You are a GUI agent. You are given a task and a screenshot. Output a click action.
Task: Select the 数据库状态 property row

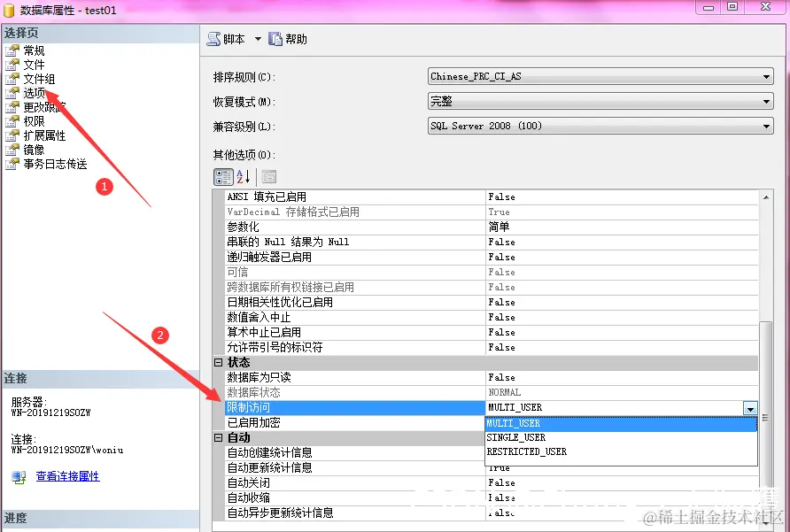(x=492, y=392)
